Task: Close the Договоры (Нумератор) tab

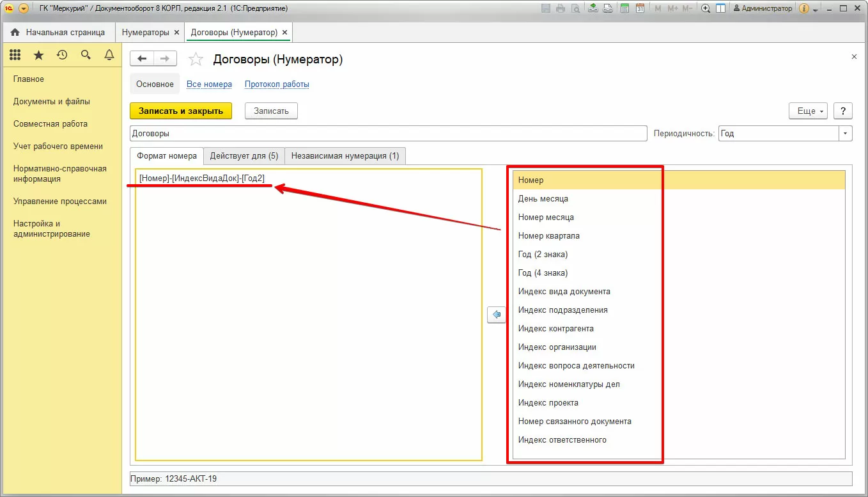Action: [x=284, y=32]
